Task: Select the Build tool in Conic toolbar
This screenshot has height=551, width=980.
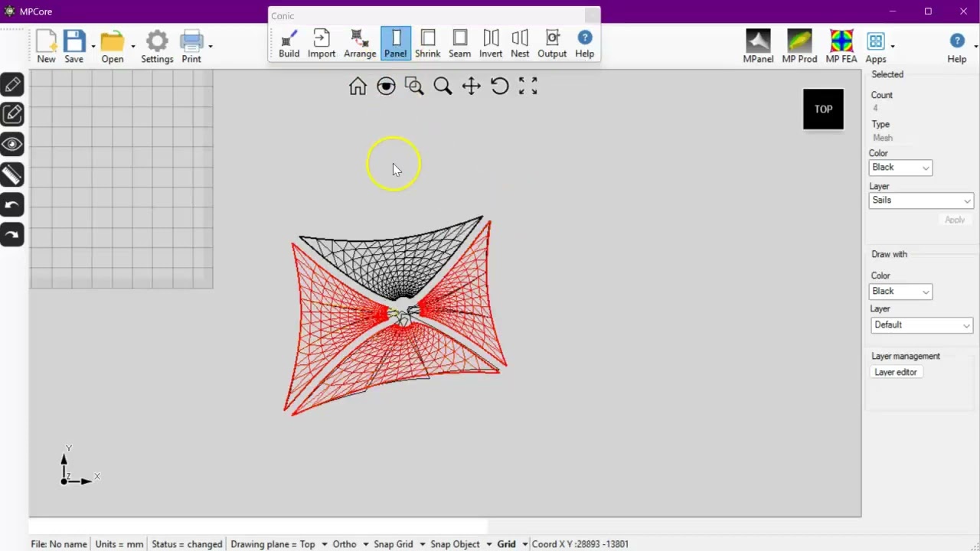Action: pyautogui.click(x=289, y=44)
